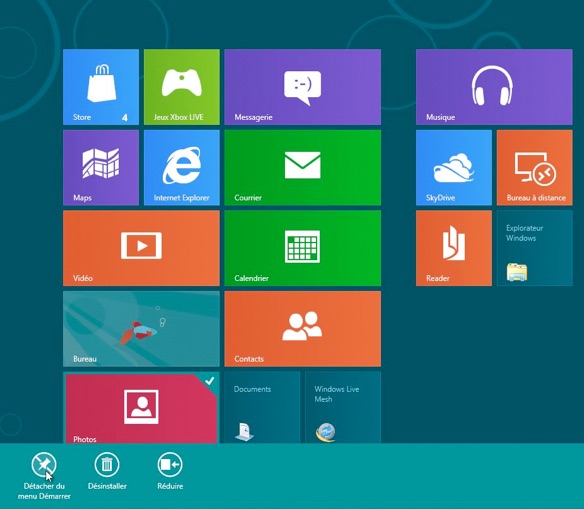Screen dimensions: 584x509
Task: Click the selected Photos tile
Action: click(142, 408)
